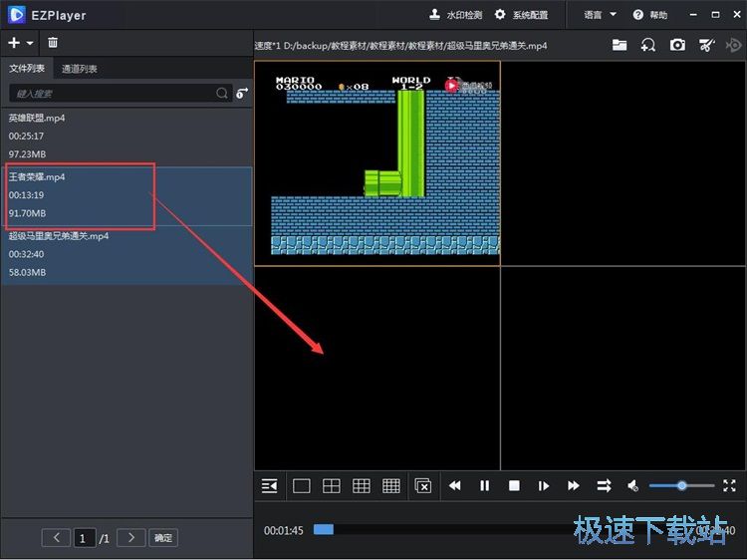Select the four-window split layout

point(332,486)
